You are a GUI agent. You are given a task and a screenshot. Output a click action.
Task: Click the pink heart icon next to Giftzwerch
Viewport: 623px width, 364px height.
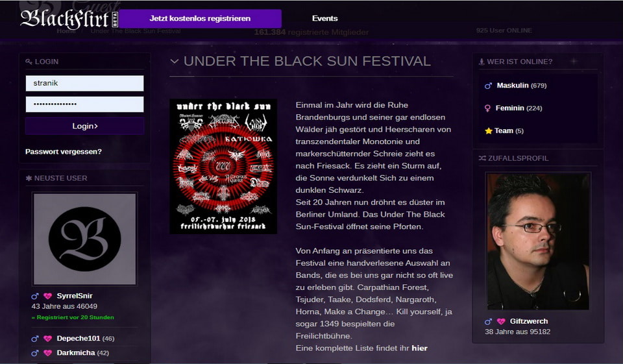pyautogui.click(x=501, y=321)
